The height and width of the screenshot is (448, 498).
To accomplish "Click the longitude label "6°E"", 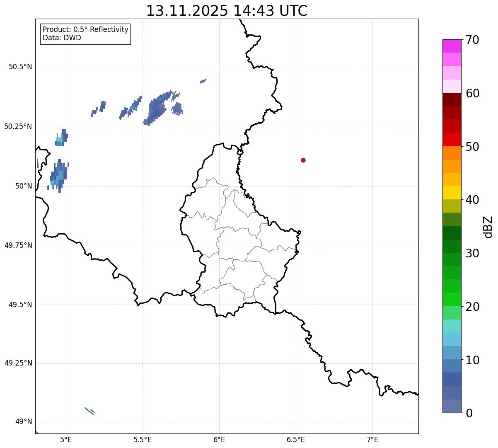I will (x=219, y=439).
